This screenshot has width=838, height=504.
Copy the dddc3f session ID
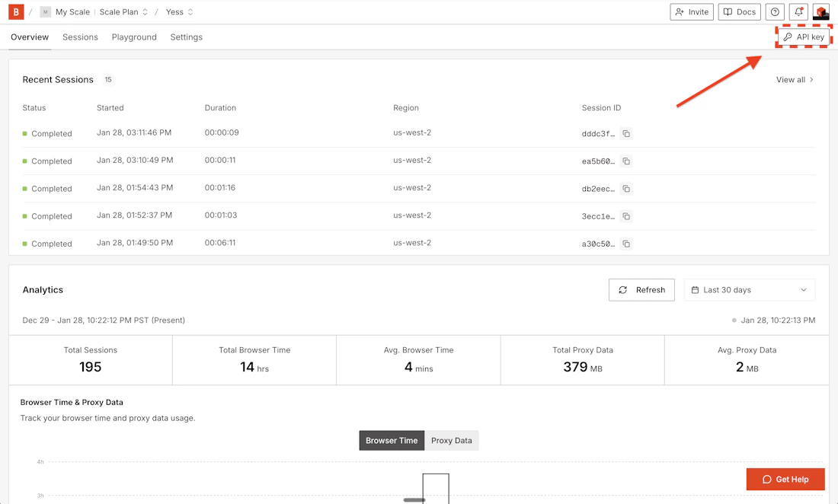[626, 133]
